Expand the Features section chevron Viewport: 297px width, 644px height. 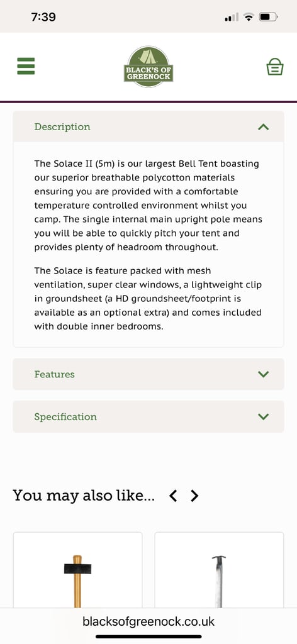pyautogui.click(x=263, y=374)
